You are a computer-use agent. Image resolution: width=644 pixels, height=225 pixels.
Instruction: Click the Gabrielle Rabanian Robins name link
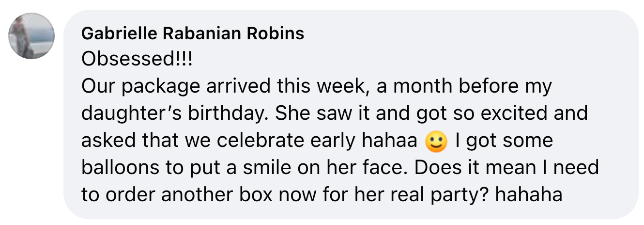click(x=193, y=33)
